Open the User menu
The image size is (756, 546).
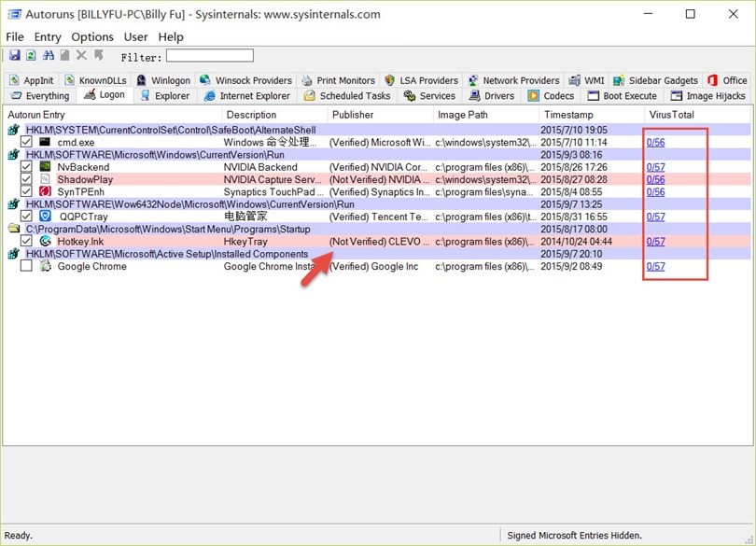pyautogui.click(x=136, y=37)
